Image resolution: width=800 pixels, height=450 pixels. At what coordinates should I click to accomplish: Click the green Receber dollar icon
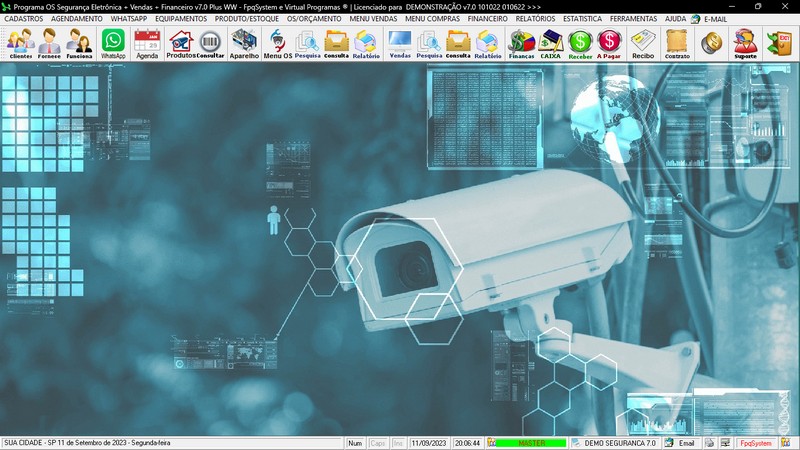click(580, 44)
